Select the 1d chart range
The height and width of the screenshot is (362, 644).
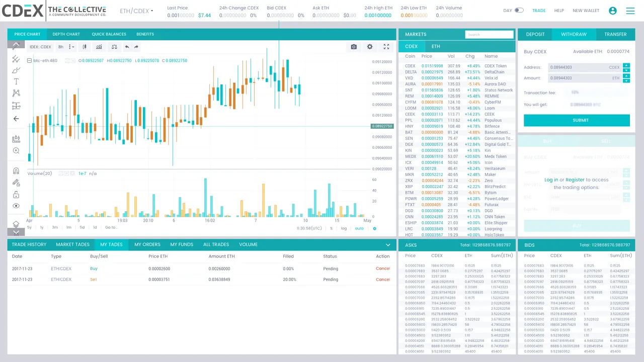95,228
